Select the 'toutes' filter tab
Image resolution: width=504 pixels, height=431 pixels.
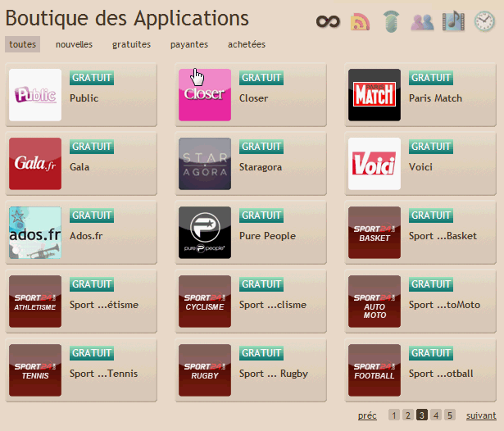(22, 44)
